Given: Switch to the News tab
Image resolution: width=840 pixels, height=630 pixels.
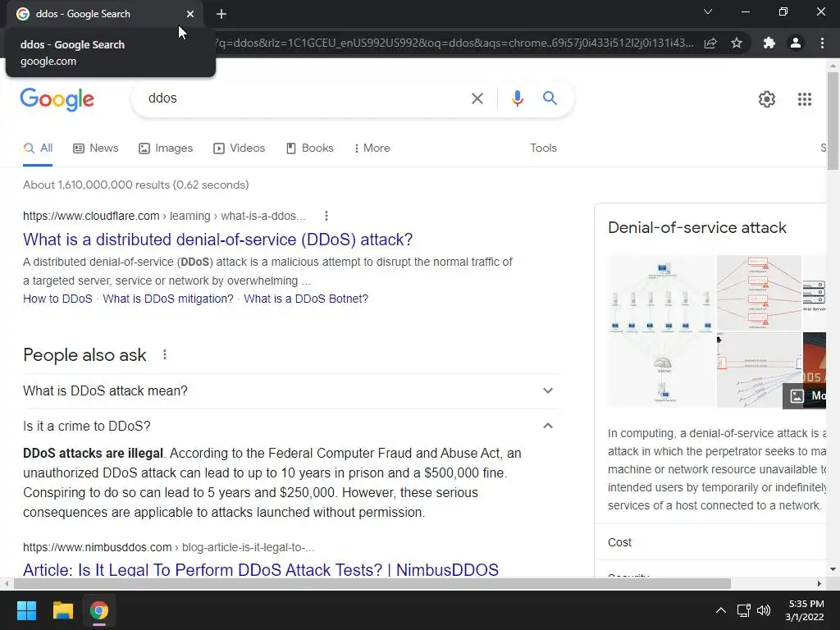Looking at the screenshot, I should coord(96,148).
